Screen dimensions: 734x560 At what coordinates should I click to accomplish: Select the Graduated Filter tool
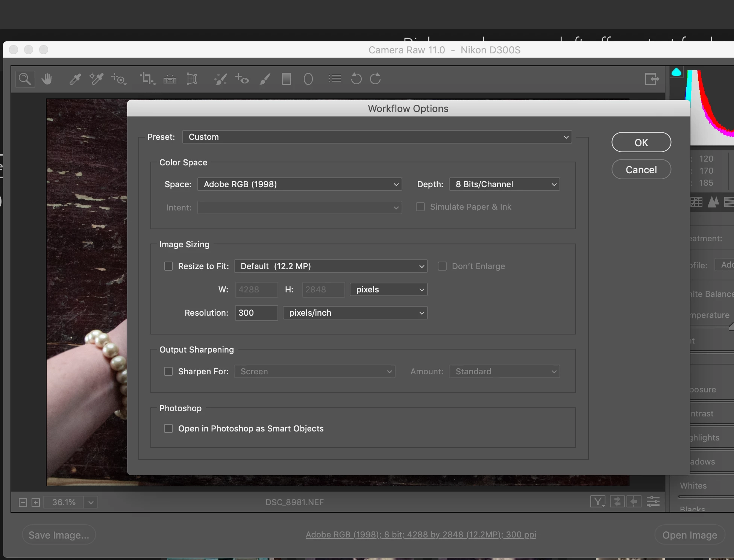tap(286, 79)
